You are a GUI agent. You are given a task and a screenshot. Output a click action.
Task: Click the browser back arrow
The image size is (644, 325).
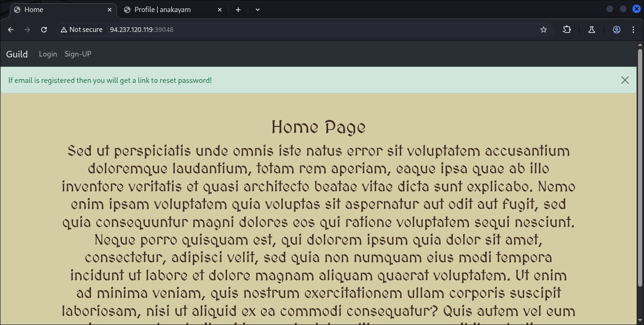(x=11, y=30)
